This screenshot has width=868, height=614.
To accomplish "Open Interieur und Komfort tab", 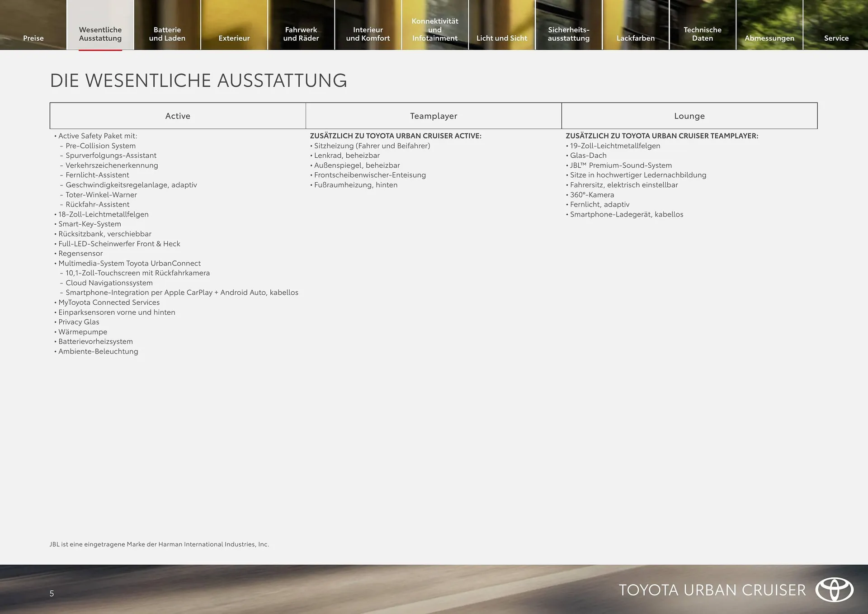I will (368, 34).
